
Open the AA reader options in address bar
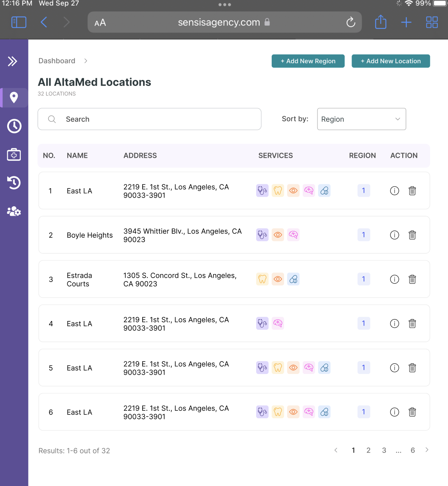pos(100,23)
